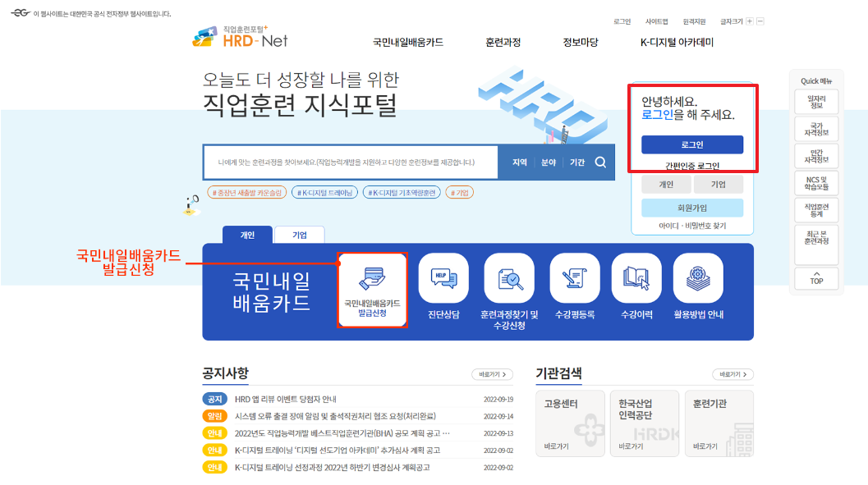Click 기업 simple login button

pos(719,184)
